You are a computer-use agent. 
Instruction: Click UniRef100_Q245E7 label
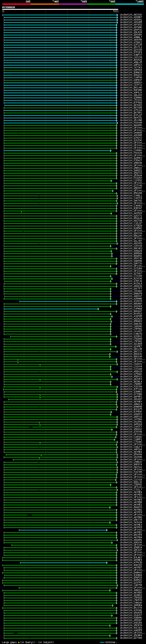pyautogui.click(x=131, y=347)
